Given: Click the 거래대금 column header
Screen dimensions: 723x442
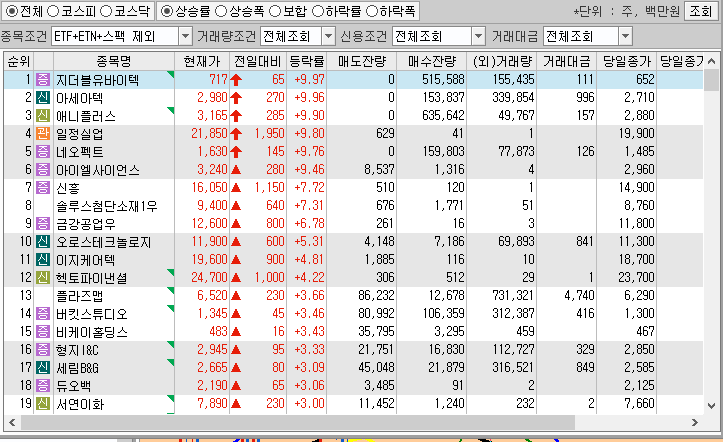Looking at the screenshot, I should (x=567, y=61).
